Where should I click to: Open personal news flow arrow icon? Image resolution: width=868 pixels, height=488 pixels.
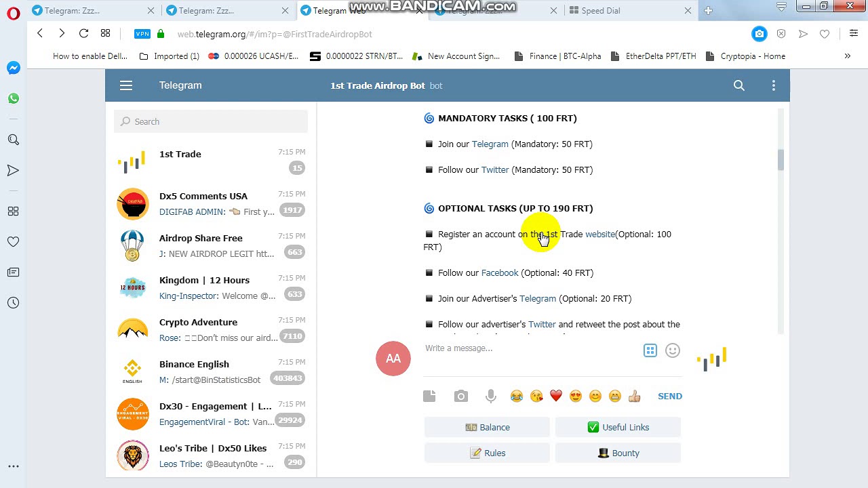point(14,170)
